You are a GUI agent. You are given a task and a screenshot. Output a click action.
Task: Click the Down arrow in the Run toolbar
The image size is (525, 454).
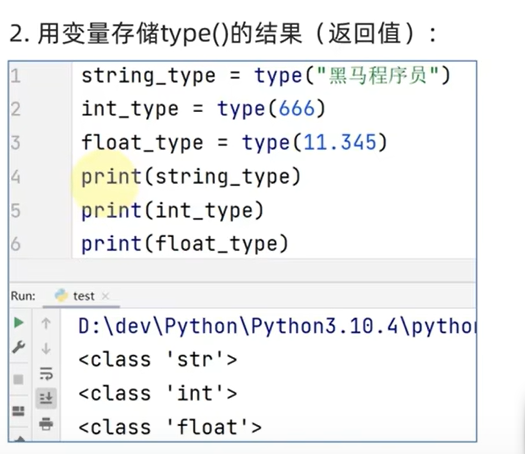(46, 349)
